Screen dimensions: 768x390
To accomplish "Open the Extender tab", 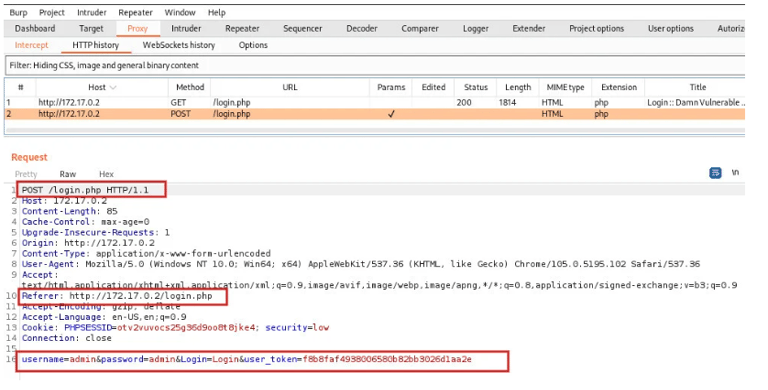I will (x=529, y=28).
